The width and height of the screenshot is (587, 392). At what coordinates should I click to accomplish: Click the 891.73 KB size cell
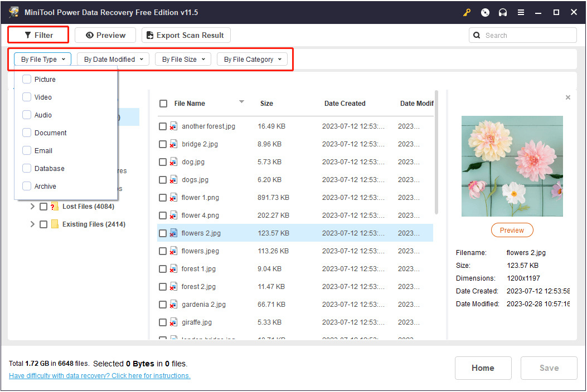(x=273, y=198)
